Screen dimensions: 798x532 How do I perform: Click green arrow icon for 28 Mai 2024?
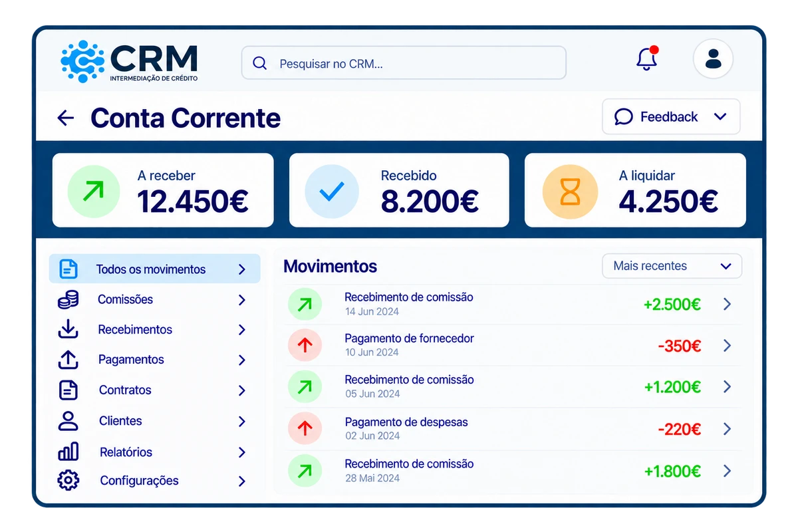tap(305, 471)
